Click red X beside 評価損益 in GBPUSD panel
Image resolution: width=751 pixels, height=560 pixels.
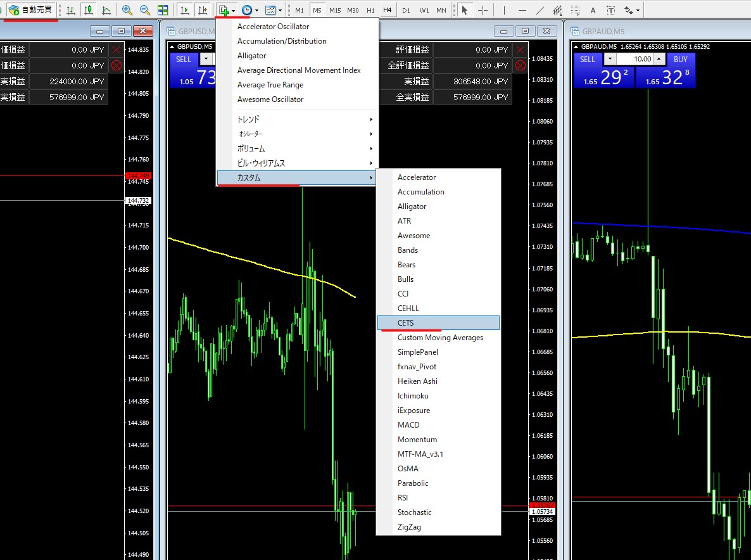click(x=520, y=49)
